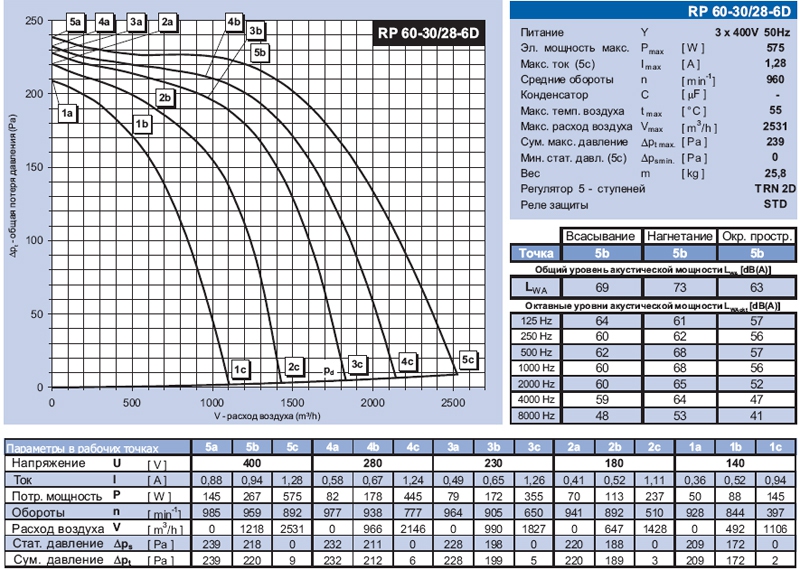Click the LWA row label in acoustic table
Screen dimensions: 800x569
[535, 287]
